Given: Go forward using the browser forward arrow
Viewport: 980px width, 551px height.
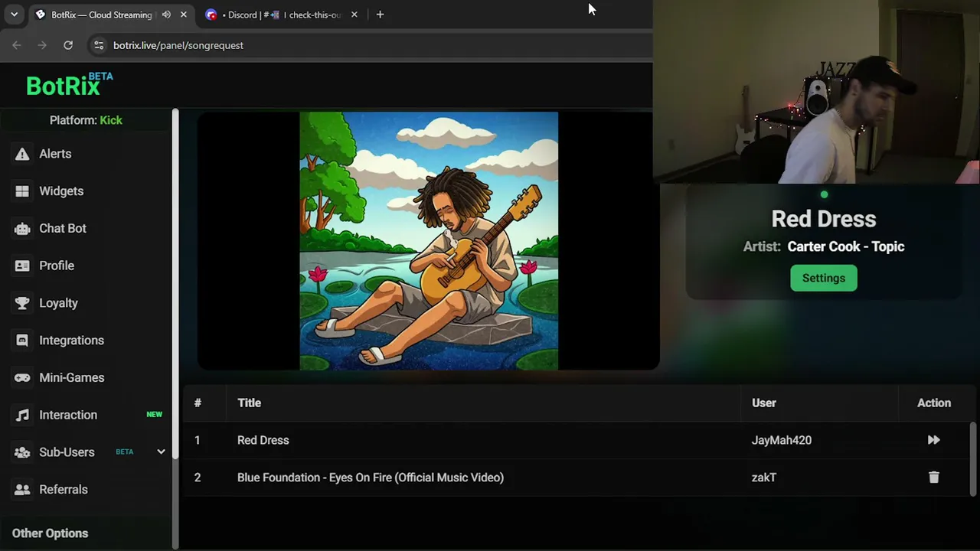Looking at the screenshot, I should 42,45.
